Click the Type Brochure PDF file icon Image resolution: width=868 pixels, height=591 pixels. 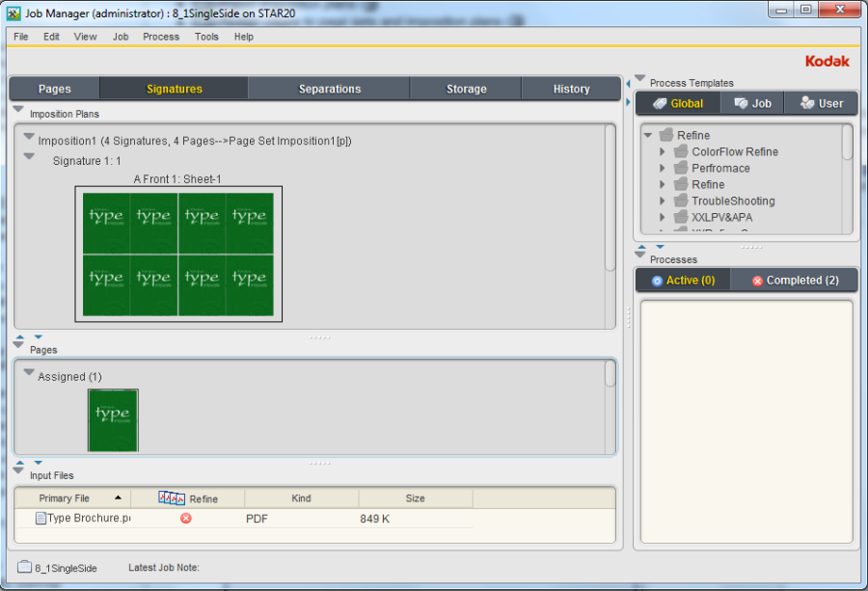coord(41,518)
